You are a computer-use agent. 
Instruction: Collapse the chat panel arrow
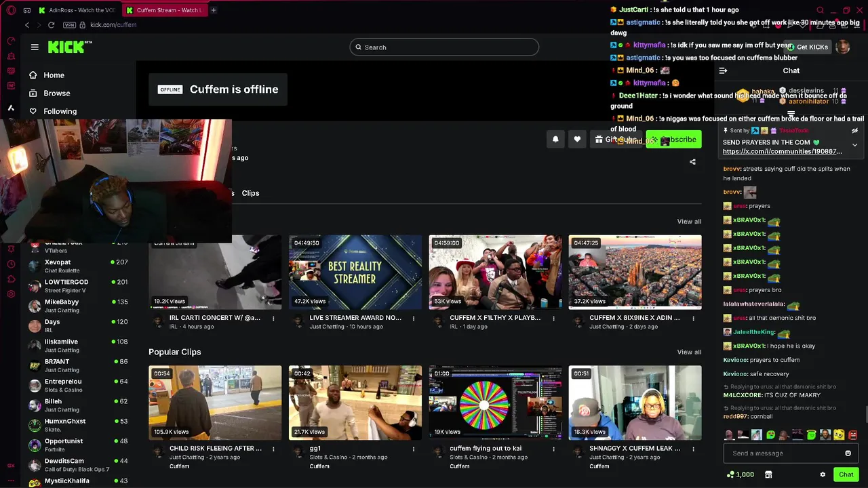[x=723, y=70]
